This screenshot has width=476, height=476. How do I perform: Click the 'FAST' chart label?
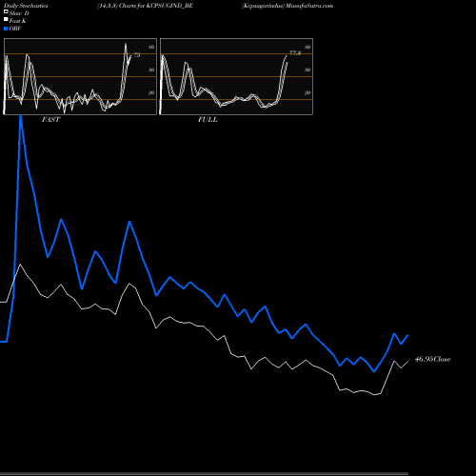click(x=50, y=120)
